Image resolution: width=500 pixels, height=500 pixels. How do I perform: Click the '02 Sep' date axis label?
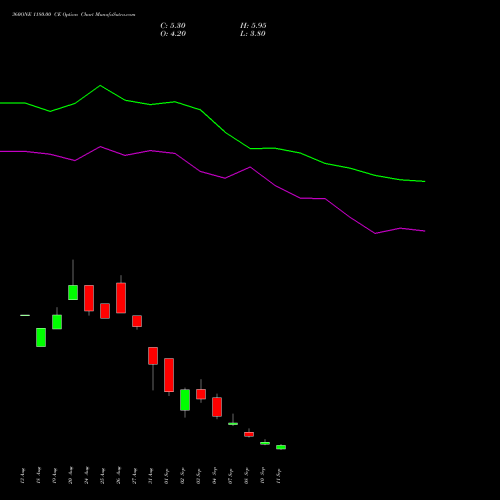click(x=183, y=475)
